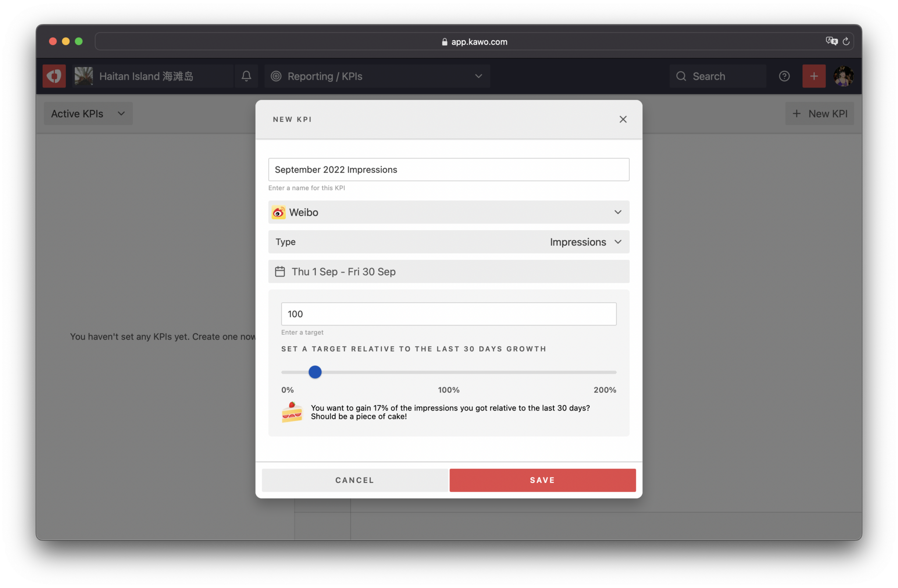Viewport: 898px width, 588px height.
Task: Expand the Reporting / KPIs navigation menu
Action: [x=478, y=76]
